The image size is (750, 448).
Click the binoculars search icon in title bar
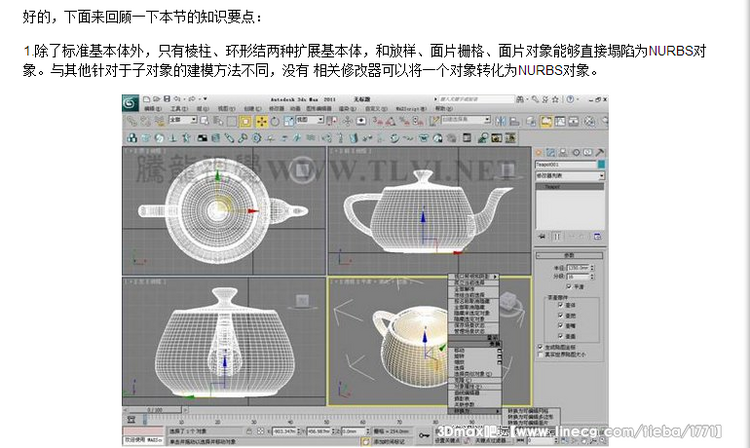click(x=520, y=99)
